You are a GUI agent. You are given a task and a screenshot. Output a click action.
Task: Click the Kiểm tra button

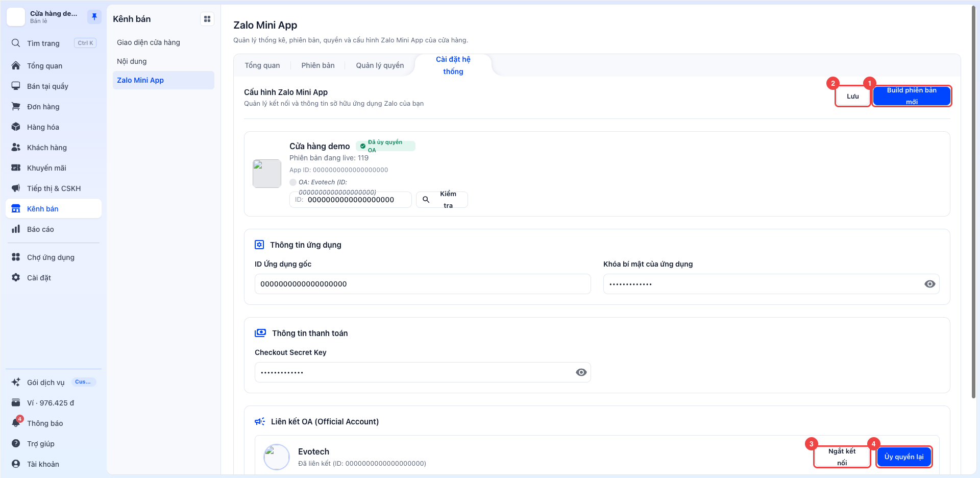(442, 200)
